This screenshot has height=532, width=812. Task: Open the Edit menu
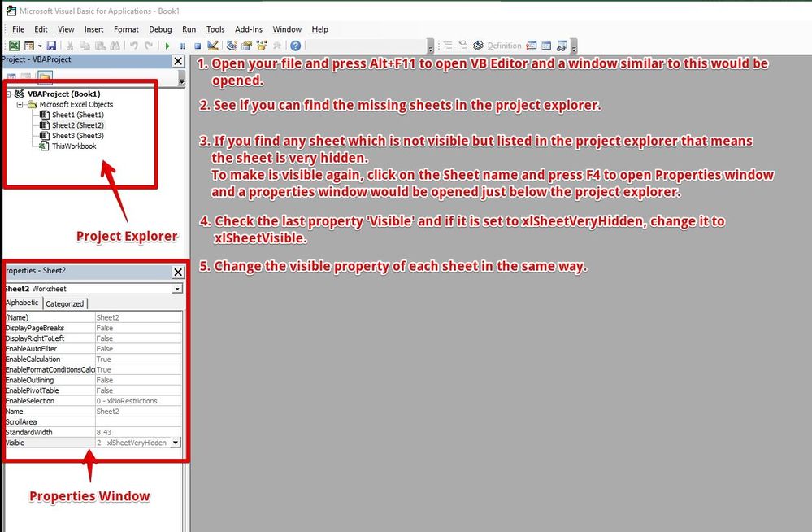[41, 29]
